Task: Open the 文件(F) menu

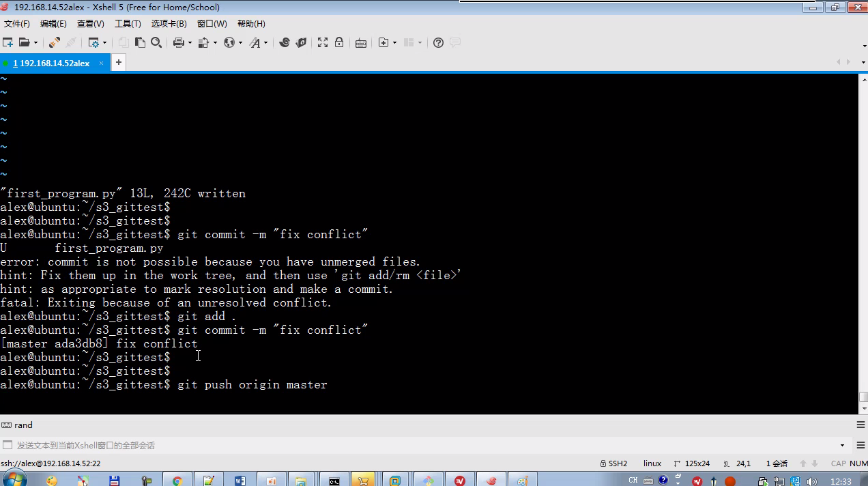Action: pyautogui.click(x=17, y=23)
